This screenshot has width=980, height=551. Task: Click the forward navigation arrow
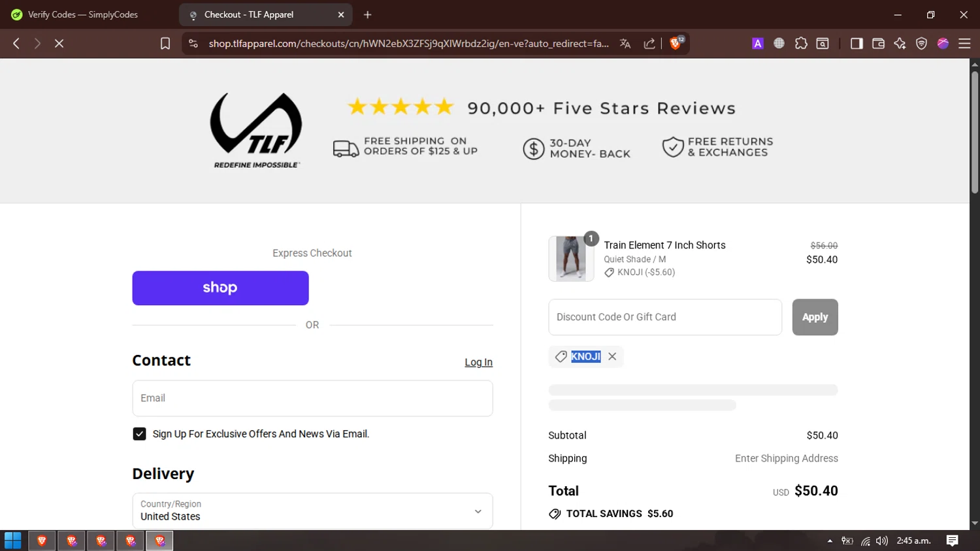point(37,43)
